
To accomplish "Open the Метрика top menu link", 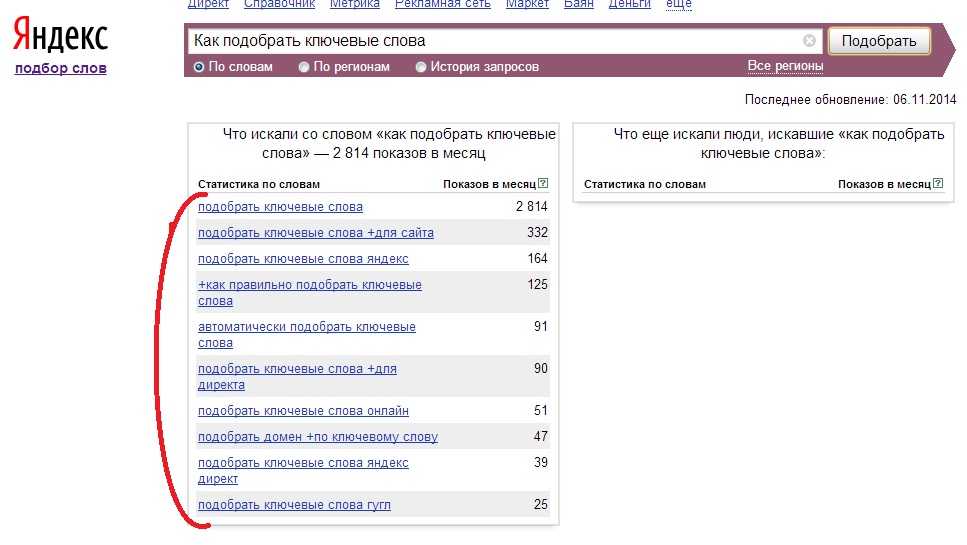I will [x=355, y=4].
